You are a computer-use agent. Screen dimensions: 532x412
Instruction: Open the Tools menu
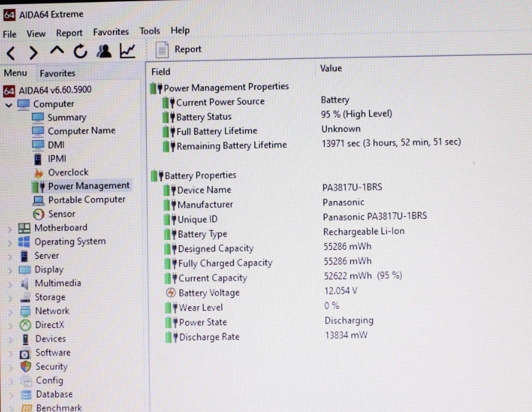coord(150,31)
